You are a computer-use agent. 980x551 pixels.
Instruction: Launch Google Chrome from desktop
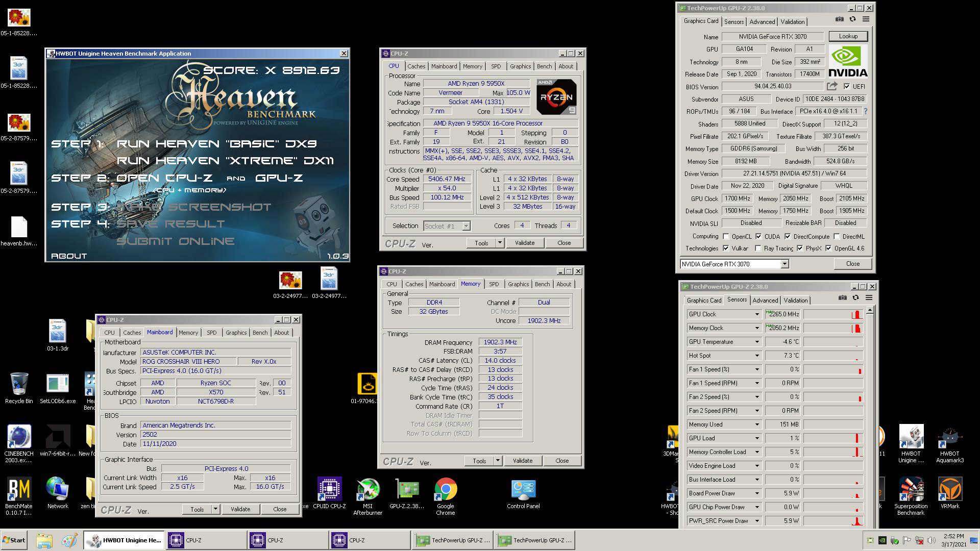point(446,496)
